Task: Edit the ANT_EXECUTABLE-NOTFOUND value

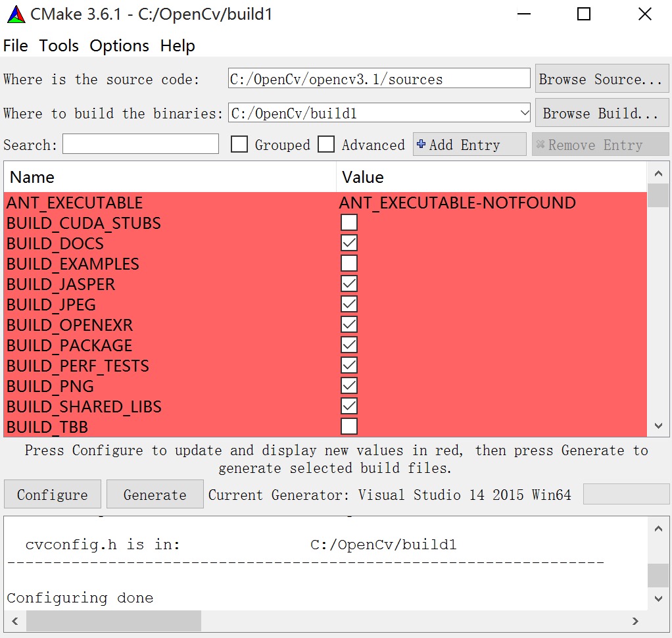Action: click(x=457, y=203)
